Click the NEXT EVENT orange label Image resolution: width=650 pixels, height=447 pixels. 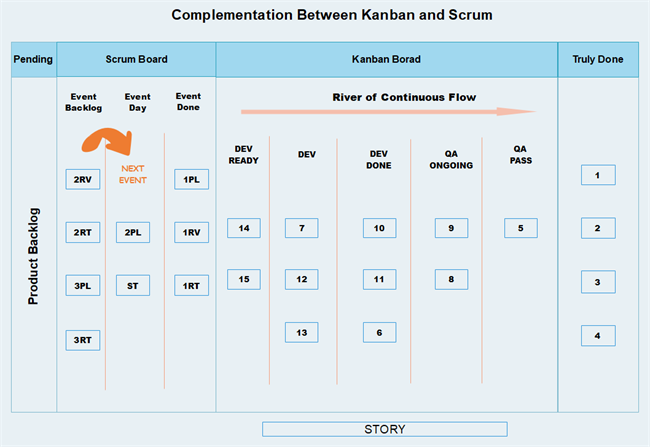coord(133,174)
